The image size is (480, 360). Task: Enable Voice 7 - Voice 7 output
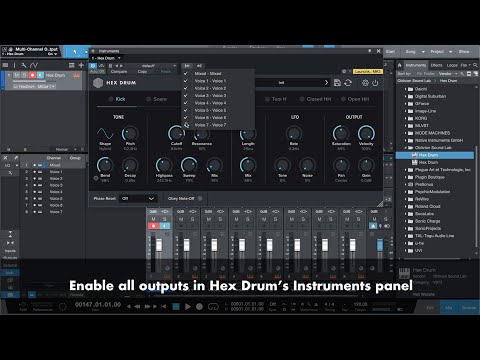coord(218,125)
